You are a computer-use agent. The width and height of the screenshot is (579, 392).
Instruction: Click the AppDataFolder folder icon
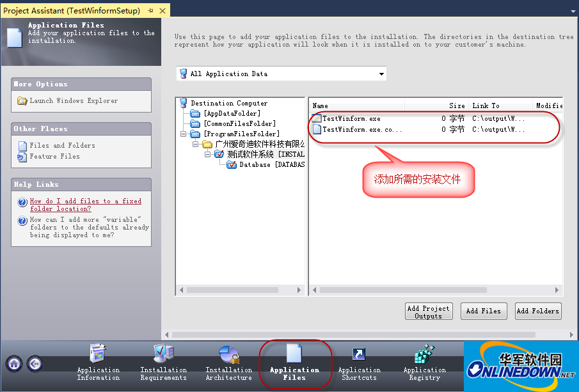coord(195,113)
